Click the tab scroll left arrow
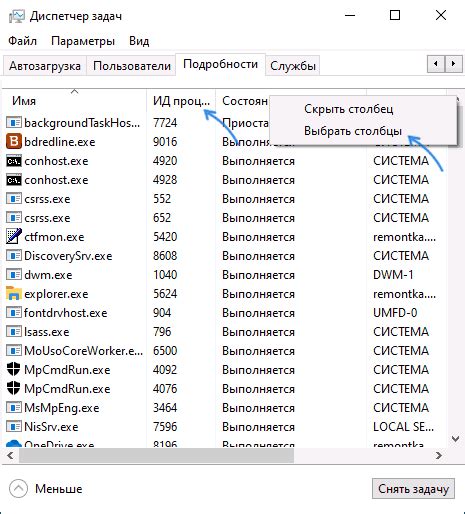 click(436, 63)
